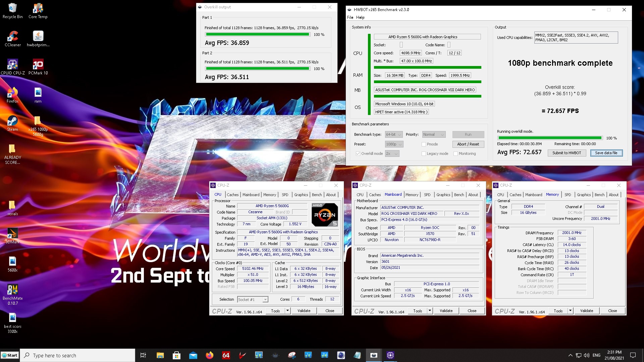
Task: Open the ram file on desktop
Action: pyautogui.click(x=38, y=95)
